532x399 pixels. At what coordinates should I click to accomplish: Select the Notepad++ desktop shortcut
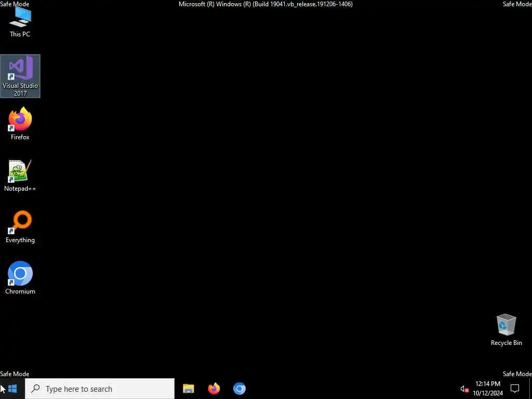(x=20, y=176)
